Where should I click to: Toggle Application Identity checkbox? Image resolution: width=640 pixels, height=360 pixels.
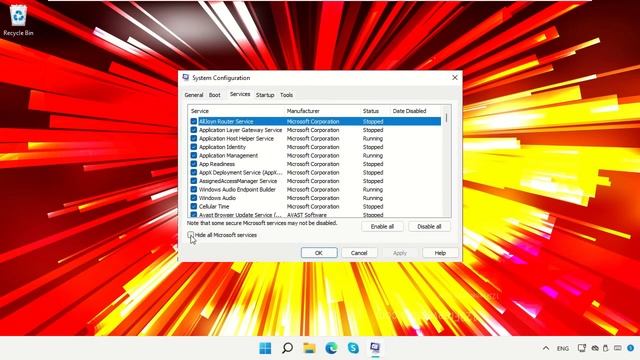pyautogui.click(x=193, y=147)
